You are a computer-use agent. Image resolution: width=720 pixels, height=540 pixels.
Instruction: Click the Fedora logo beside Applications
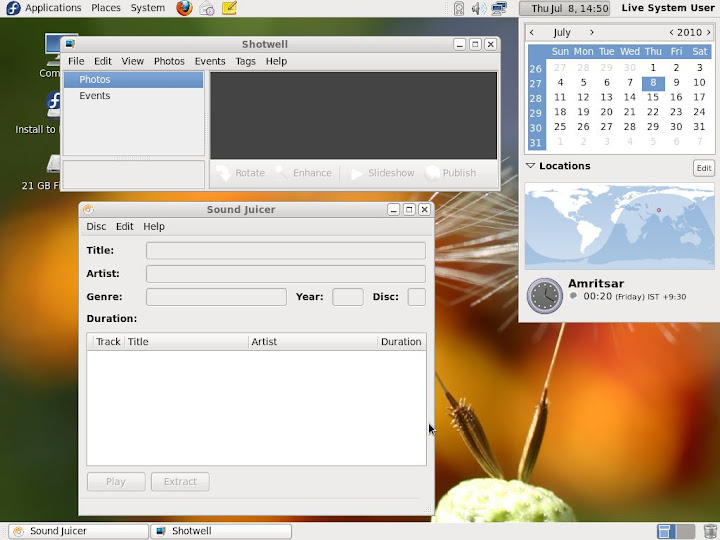13,8
